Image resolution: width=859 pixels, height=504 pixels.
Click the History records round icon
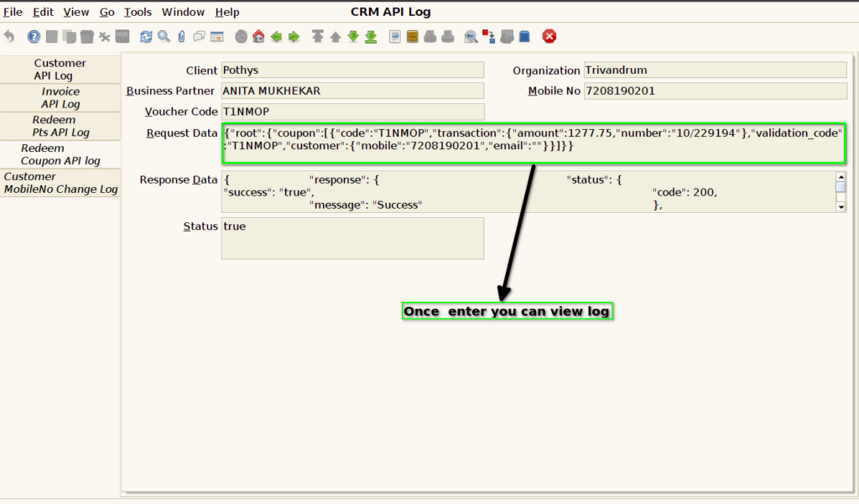coord(241,37)
